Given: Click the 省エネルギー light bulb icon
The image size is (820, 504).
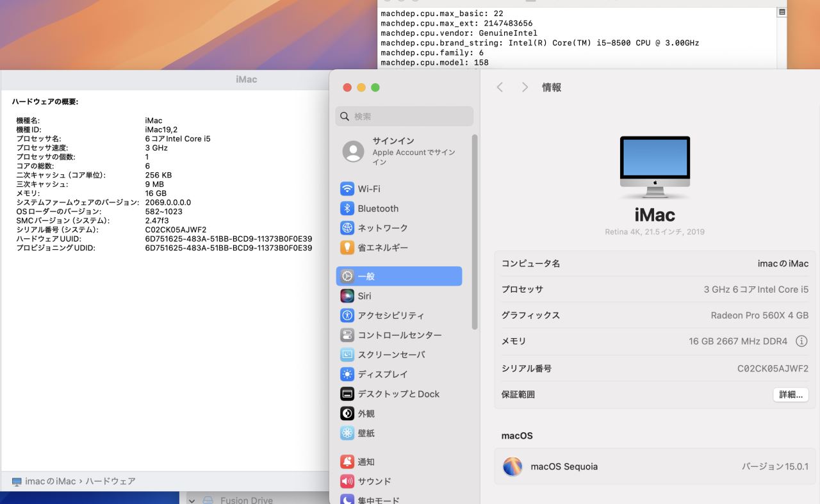Looking at the screenshot, I should (x=347, y=248).
